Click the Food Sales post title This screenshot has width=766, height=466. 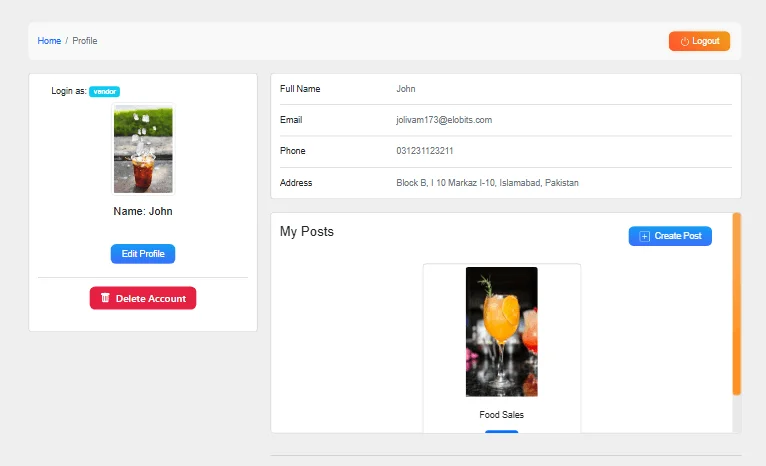click(x=501, y=415)
